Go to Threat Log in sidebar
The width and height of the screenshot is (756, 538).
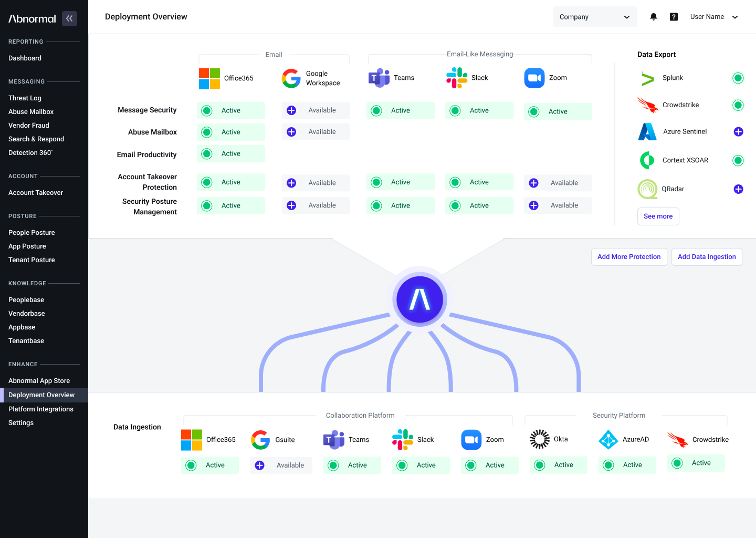pyautogui.click(x=25, y=98)
